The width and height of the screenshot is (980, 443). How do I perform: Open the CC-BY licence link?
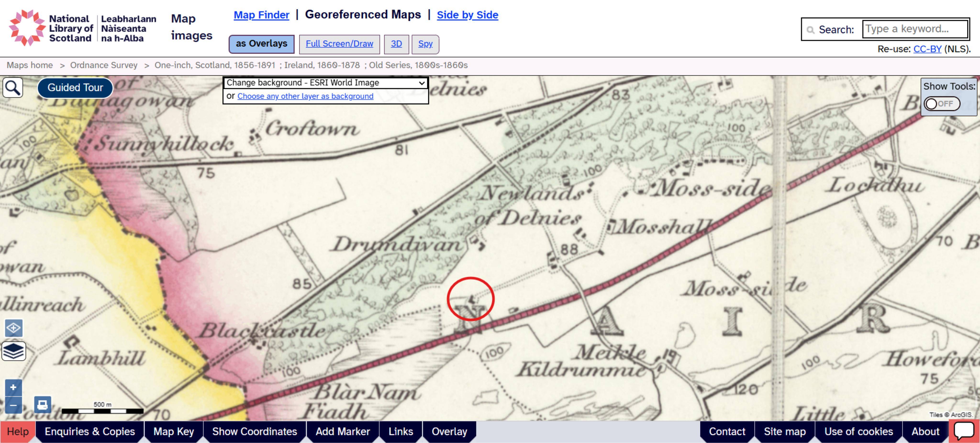(927, 49)
